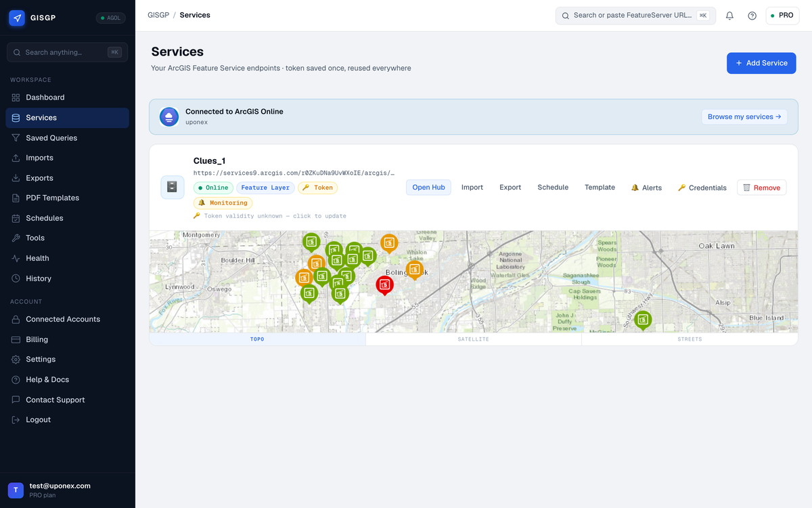Screen dimensions: 812x508
Task: Open Saved Queries page
Action: point(67,137)
